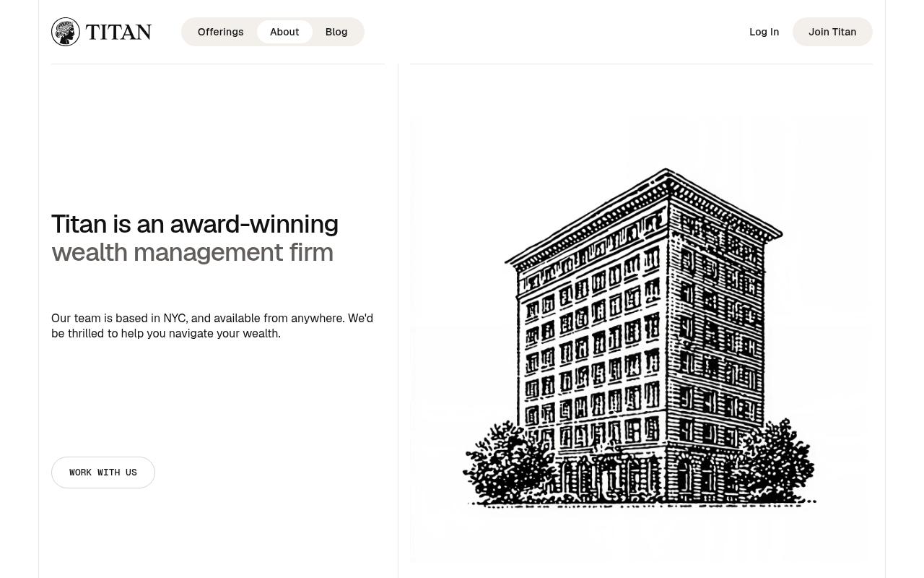The height and width of the screenshot is (578, 924).
Task: Click the WORK WITH US button
Action: click(103, 473)
